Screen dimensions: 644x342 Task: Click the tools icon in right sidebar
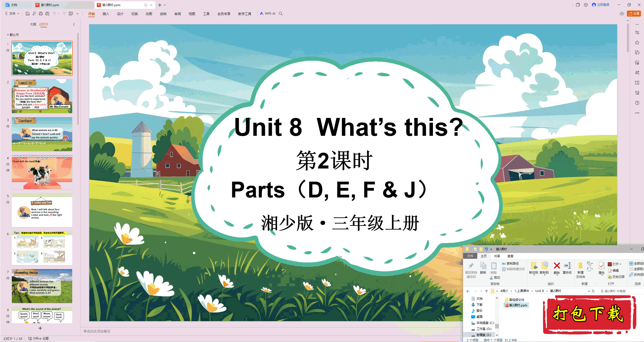pos(637,73)
